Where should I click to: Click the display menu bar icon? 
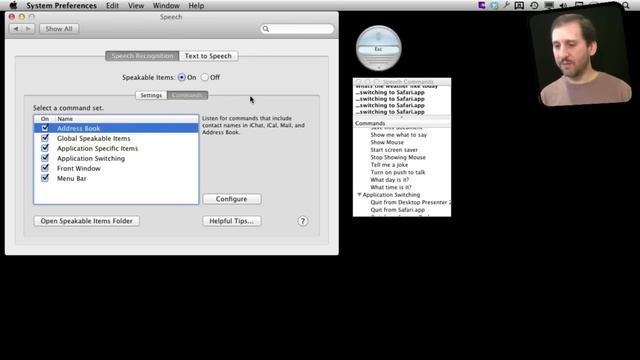coord(549,5)
